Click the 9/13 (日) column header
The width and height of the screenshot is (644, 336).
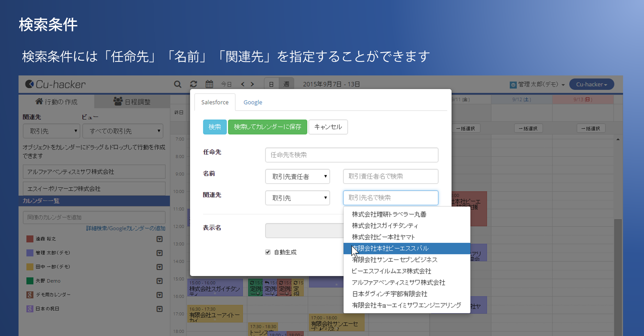(x=583, y=99)
